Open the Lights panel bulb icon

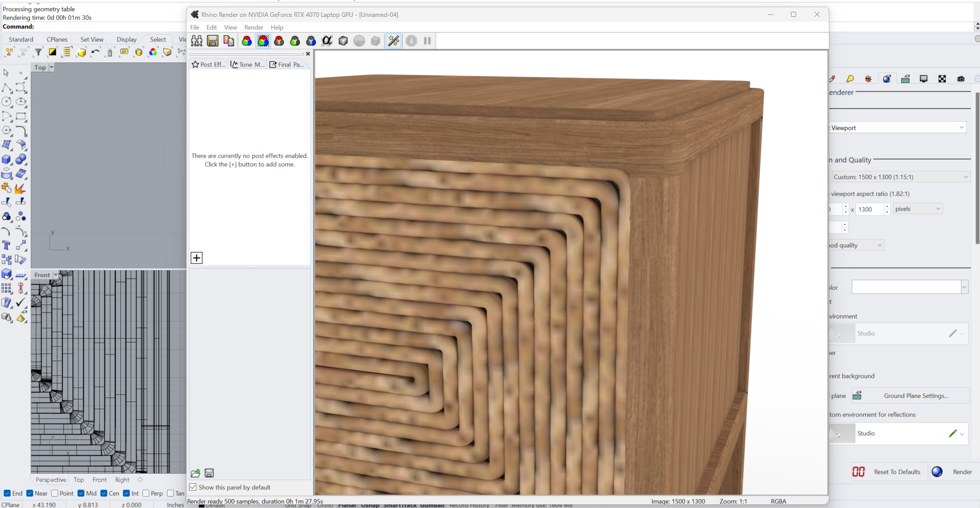[x=850, y=79]
